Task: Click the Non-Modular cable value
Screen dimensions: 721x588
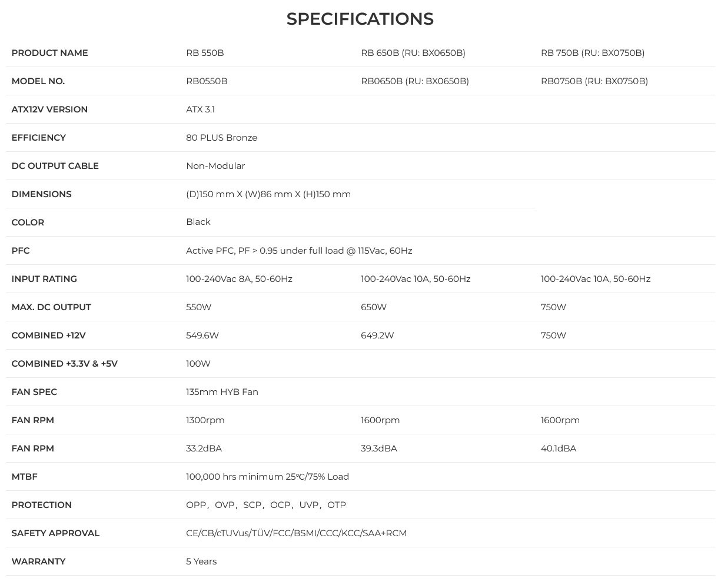Action: [215, 166]
